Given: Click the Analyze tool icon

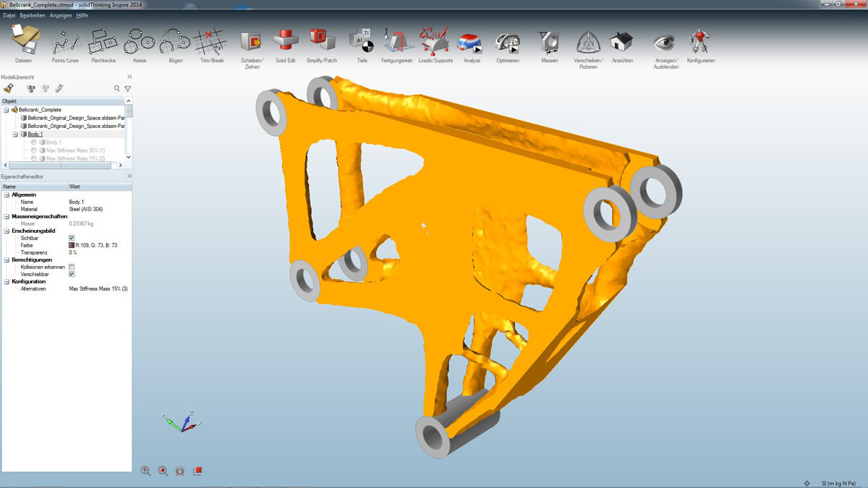Looking at the screenshot, I should (x=471, y=43).
